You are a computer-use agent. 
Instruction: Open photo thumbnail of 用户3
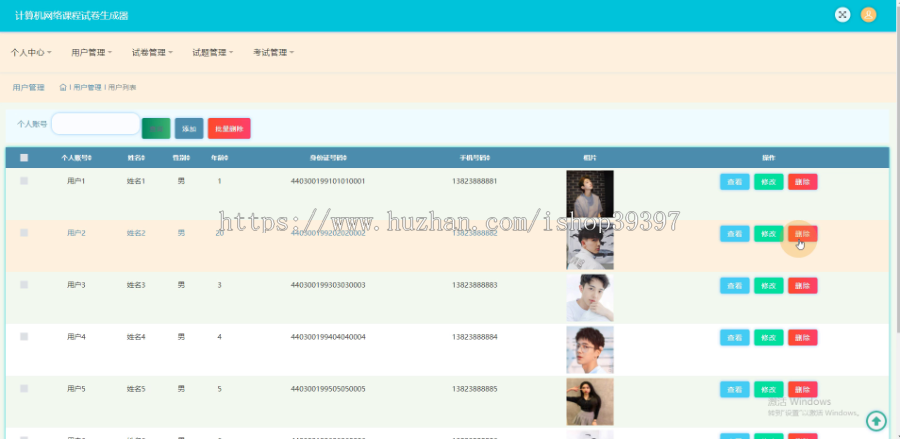tap(590, 298)
